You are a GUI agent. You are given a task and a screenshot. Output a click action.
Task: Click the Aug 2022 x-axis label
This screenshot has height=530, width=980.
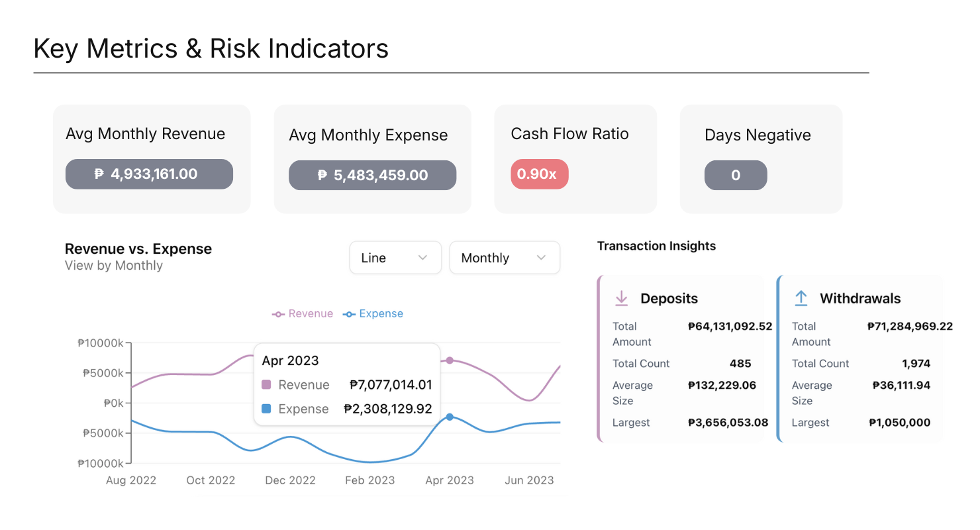pyautogui.click(x=131, y=480)
